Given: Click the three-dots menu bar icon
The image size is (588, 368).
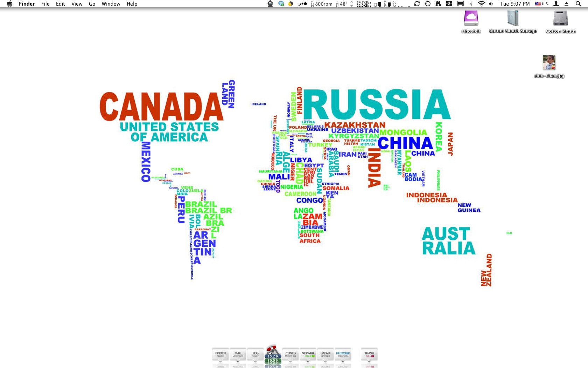Looking at the screenshot, I should point(303,4).
